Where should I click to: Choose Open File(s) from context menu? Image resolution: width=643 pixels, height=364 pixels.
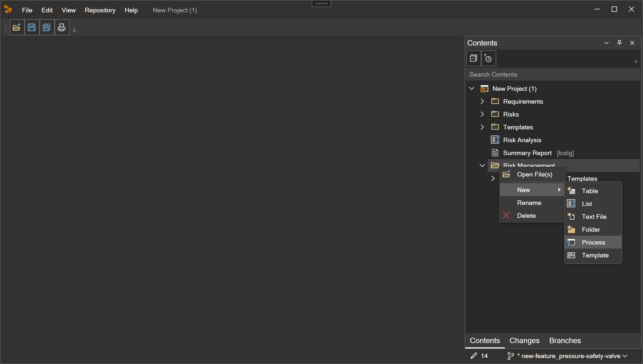pyautogui.click(x=532, y=175)
